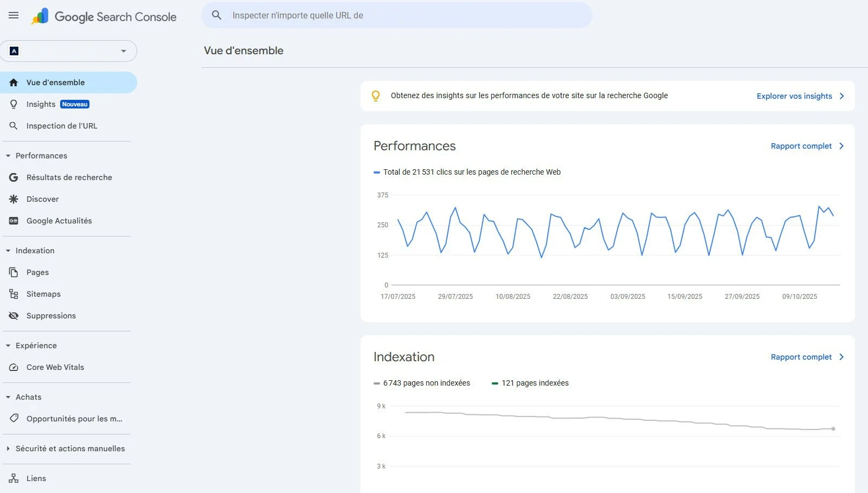Select the Suppressions crossed-eye icon
This screenshot has height=493, width=868.
point(13,316)
